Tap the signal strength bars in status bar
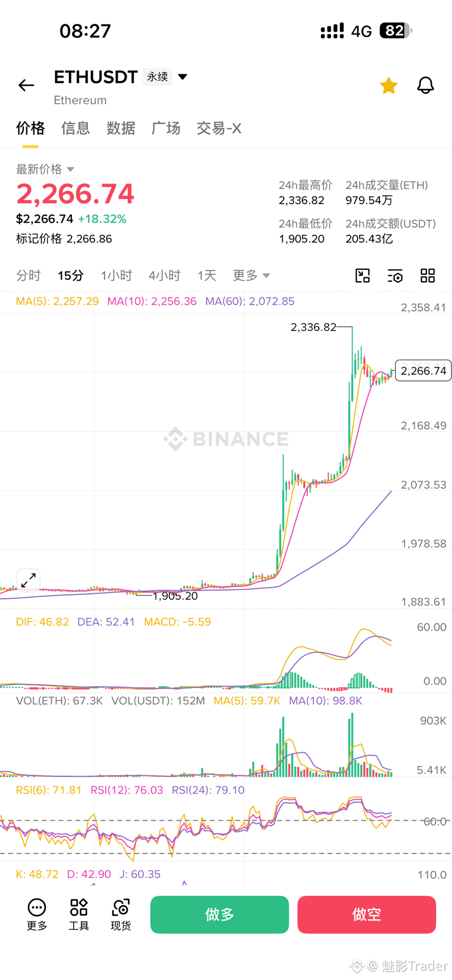Viewport: 452px width, 980px height. pyautogui.click(x=332, y=31)
